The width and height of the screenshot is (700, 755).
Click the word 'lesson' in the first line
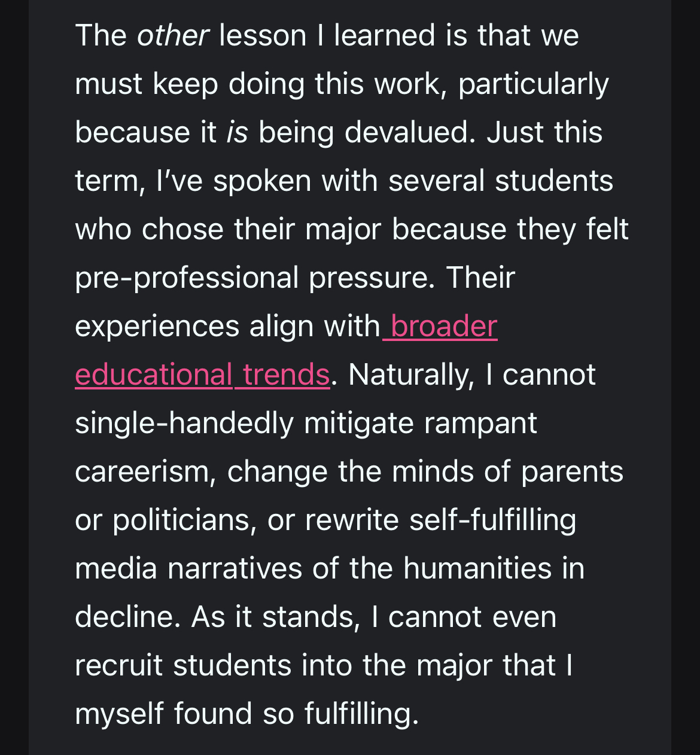[263, 36]
